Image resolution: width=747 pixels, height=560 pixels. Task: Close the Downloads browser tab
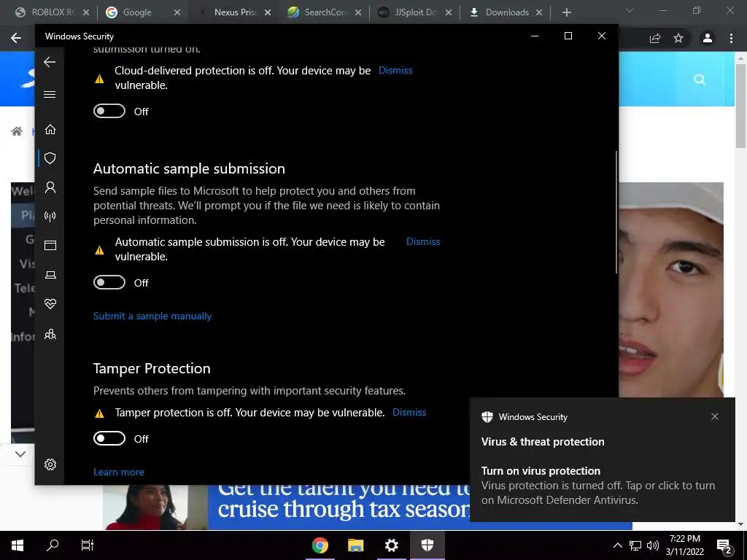[539, 13]
